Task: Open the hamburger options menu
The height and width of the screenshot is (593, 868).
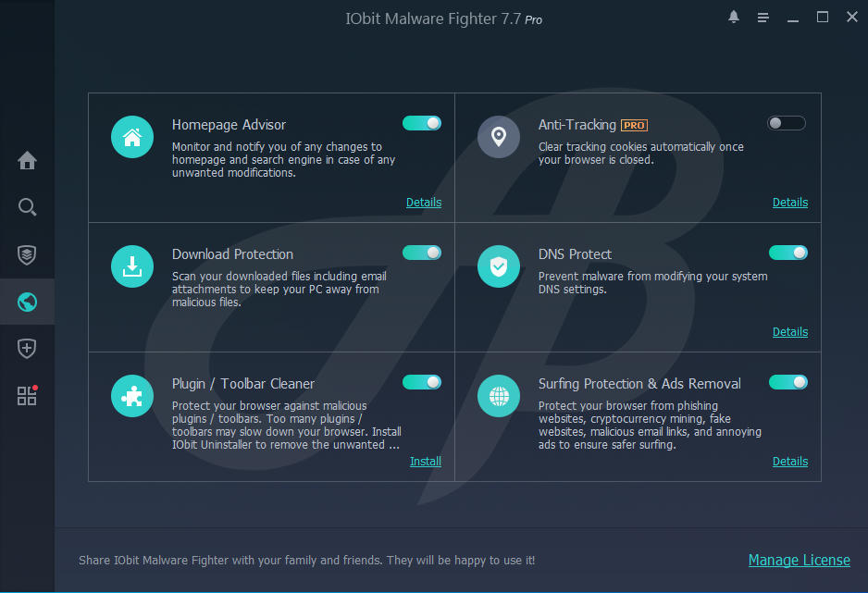Action: point(763,18)
